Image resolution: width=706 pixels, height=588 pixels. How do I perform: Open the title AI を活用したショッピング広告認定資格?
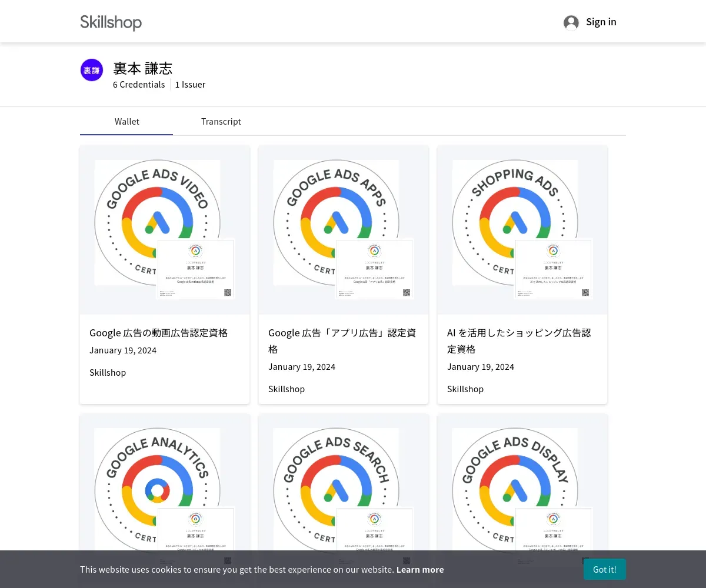tap(519, 341)
